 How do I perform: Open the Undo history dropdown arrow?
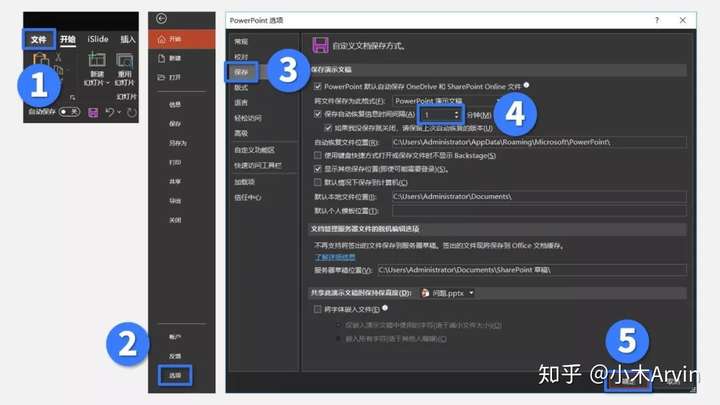[119, 112]
